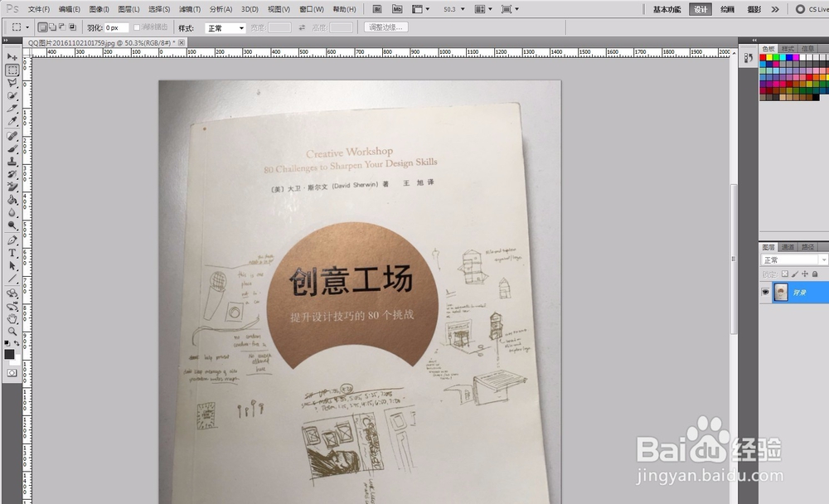Screen dimensions: 829x504
Task: Toggle lock layer position
Action: click(x=805, y=274)
